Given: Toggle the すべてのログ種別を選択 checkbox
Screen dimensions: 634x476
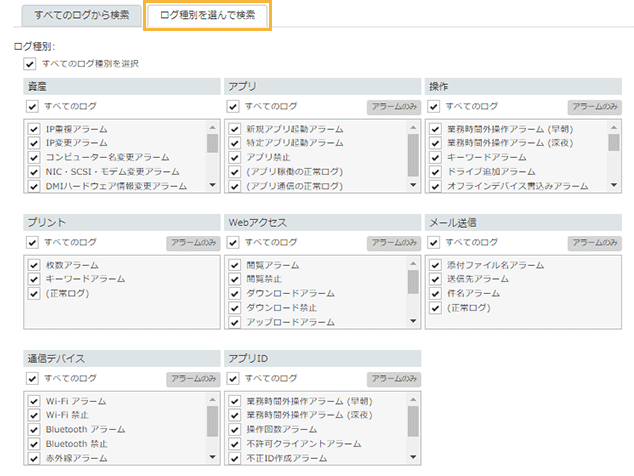Looking at the screenshot, I should click(32, 63).
